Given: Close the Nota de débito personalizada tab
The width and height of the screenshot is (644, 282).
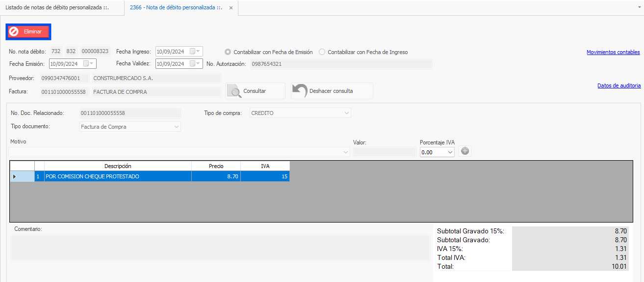Looking at the screenshot, I should 231,8.
